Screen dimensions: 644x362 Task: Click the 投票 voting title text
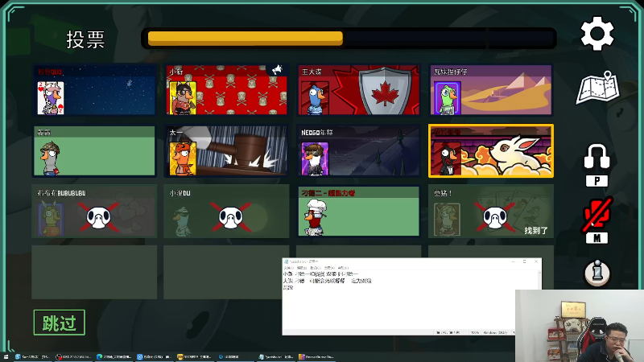85,39
